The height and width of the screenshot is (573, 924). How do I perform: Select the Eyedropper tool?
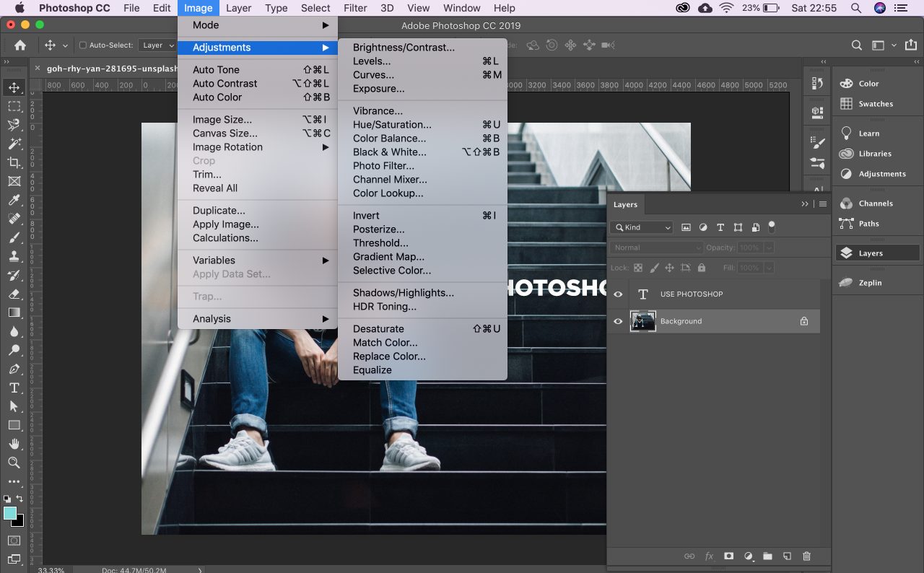(x=14, y=200)
